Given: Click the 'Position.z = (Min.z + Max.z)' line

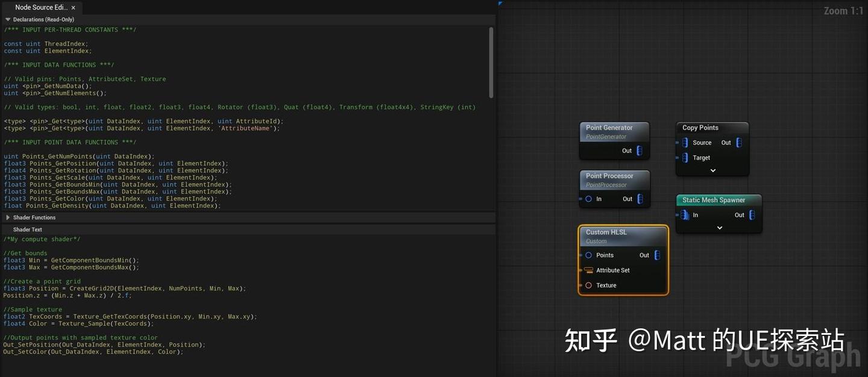Looking at the screenshot, I should (68, 296).
